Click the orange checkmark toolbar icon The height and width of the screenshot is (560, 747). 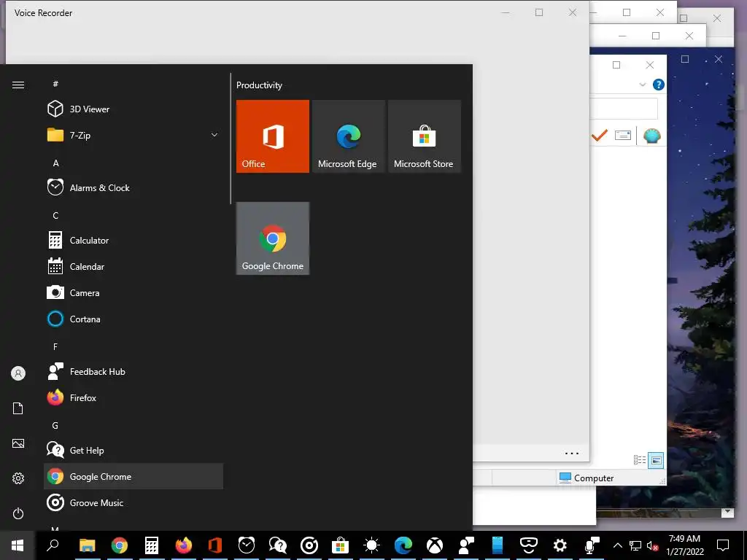[600, 136]
